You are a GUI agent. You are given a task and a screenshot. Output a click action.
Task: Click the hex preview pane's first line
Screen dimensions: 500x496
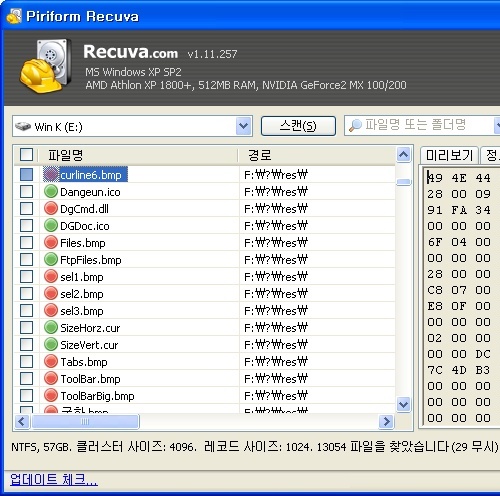[x=459, y=178]
